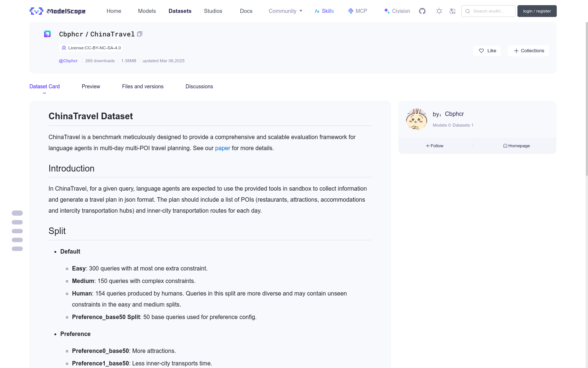Jump to first section via outline marker
This screenshot has width=588, height=368.
(17, 213)
